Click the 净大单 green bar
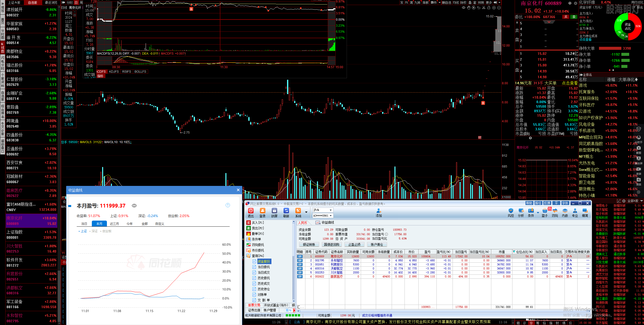644x325 pixels. pos(625,54)
